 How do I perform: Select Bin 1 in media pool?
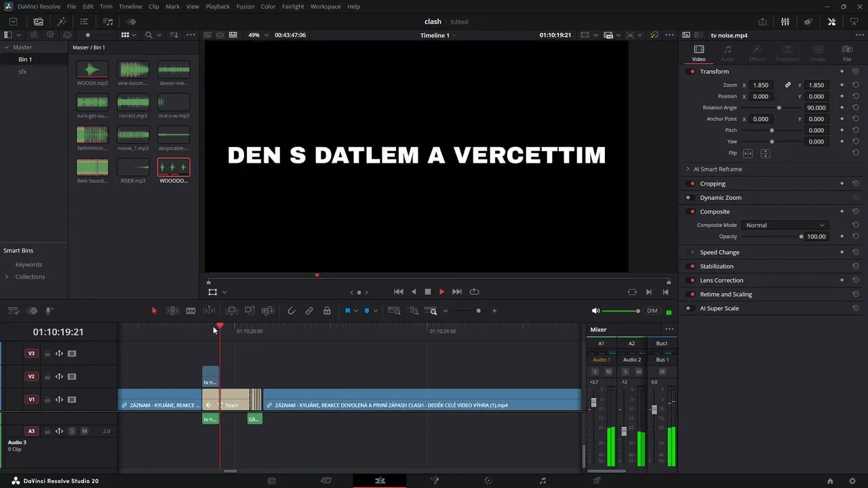point(25,60)
